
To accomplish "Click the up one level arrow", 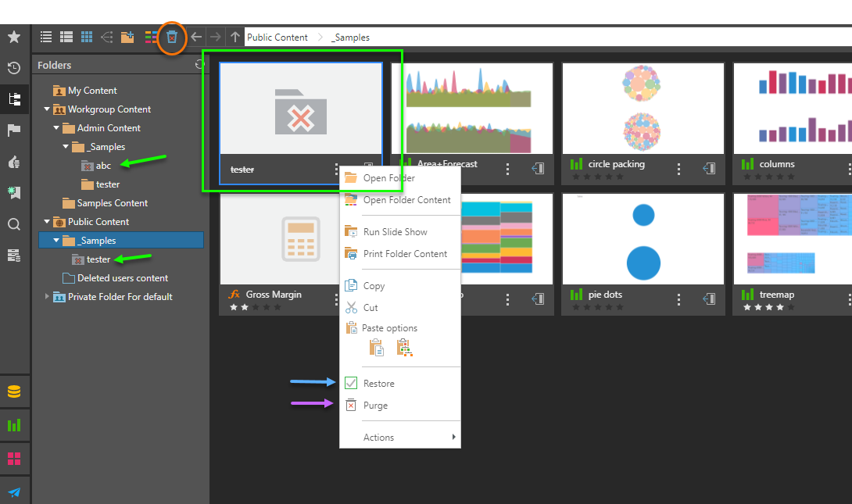I will point(235,37).
